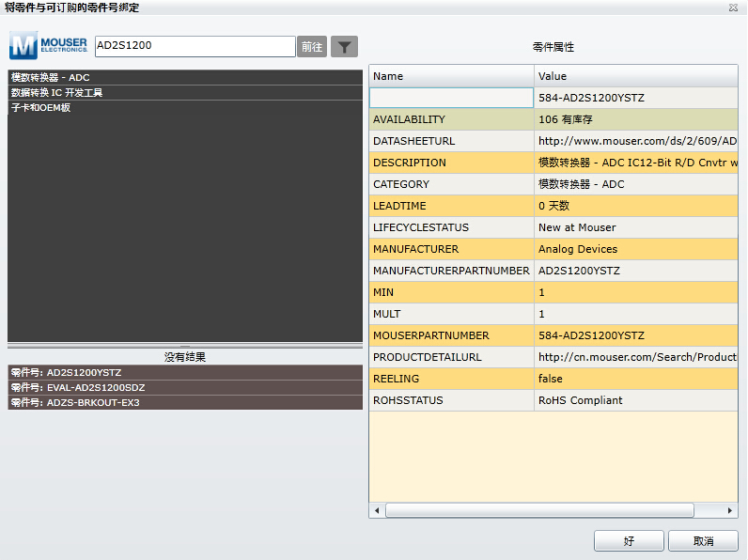The height and width of the screenshot is (560, 748).
Task: Click the MIN row name
Action: [383, 292]
